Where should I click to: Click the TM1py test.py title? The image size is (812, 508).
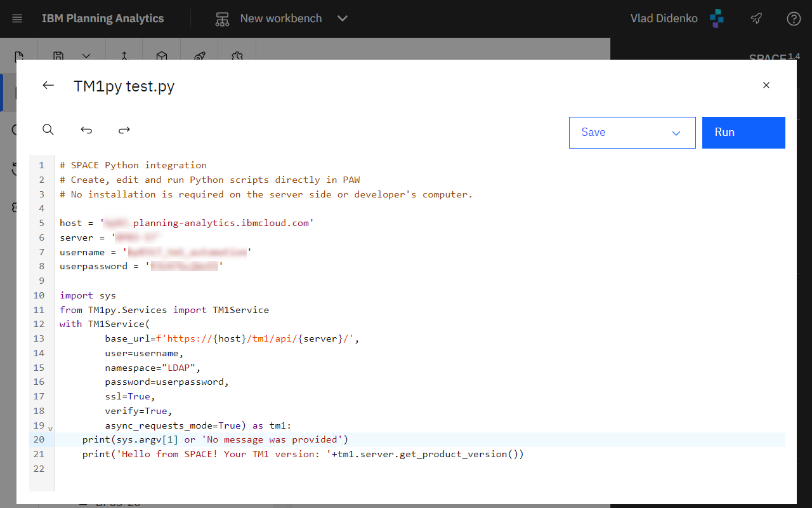click(x=124, y=86)
